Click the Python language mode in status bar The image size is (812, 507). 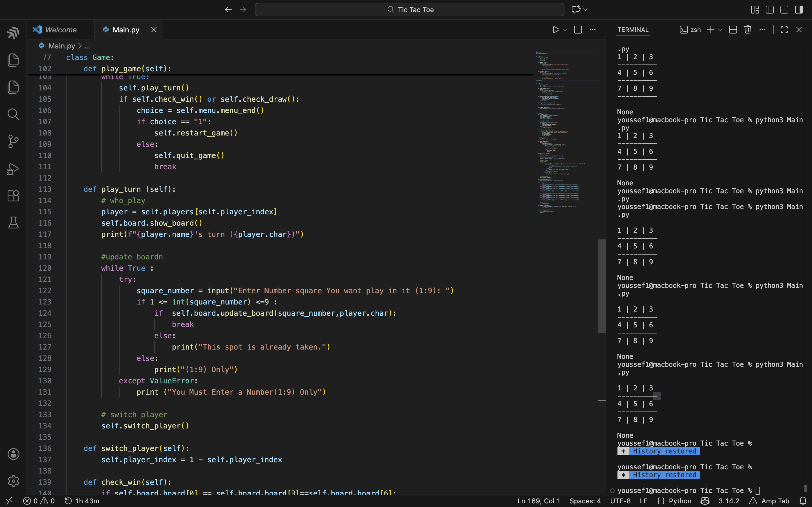coord(680,501)
